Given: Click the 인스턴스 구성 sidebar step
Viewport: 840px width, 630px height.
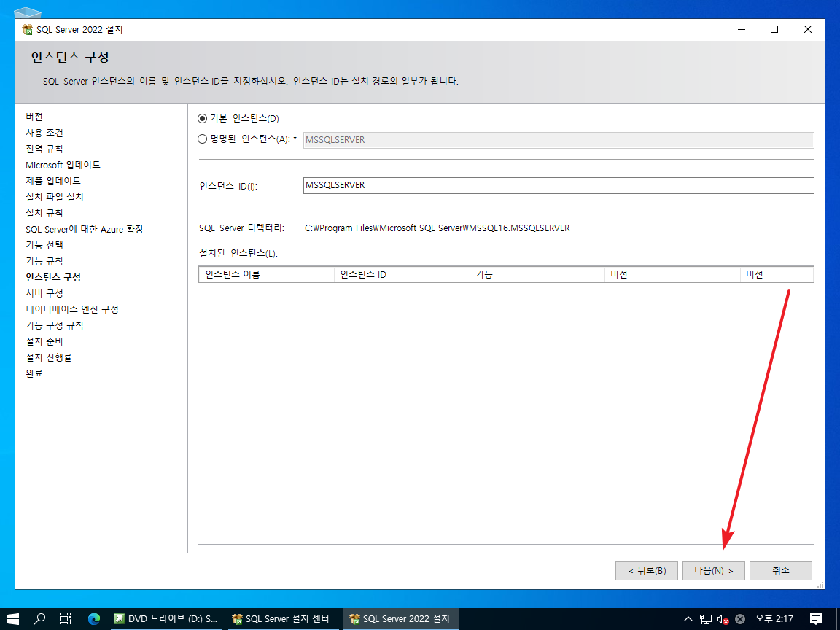Looking at the screenshot, I should [53, 278].
